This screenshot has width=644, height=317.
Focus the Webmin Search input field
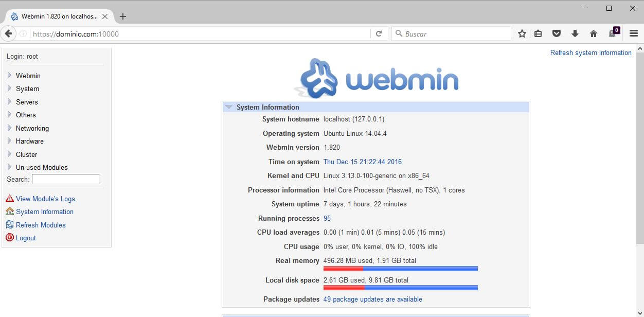pos(65,179)
